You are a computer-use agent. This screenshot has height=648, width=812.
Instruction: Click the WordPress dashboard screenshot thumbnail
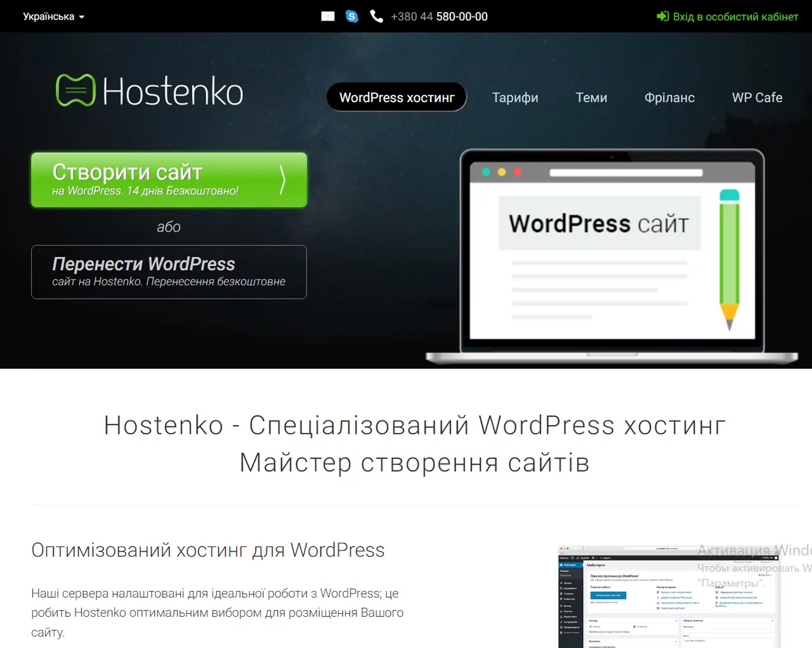point(668,597)
